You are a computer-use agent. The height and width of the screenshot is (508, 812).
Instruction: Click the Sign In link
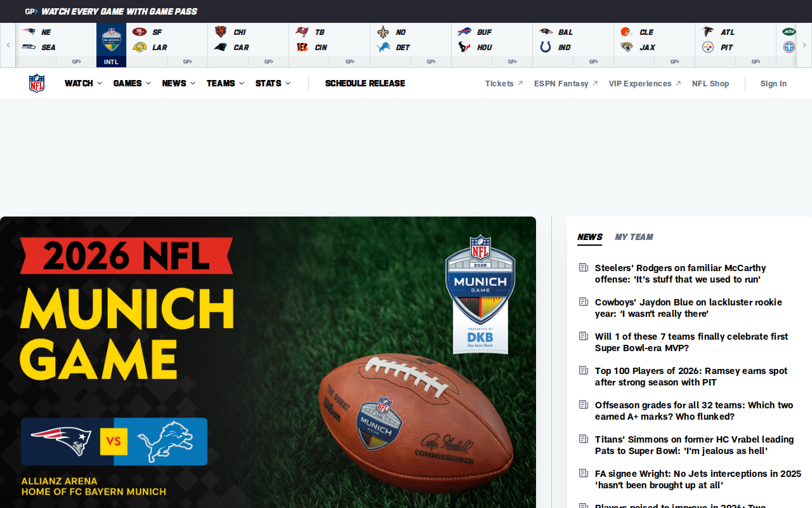click(x=773, y=83)
